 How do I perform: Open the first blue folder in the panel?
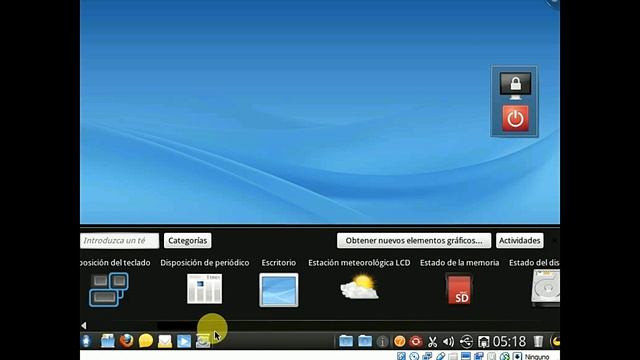(346, 341)
